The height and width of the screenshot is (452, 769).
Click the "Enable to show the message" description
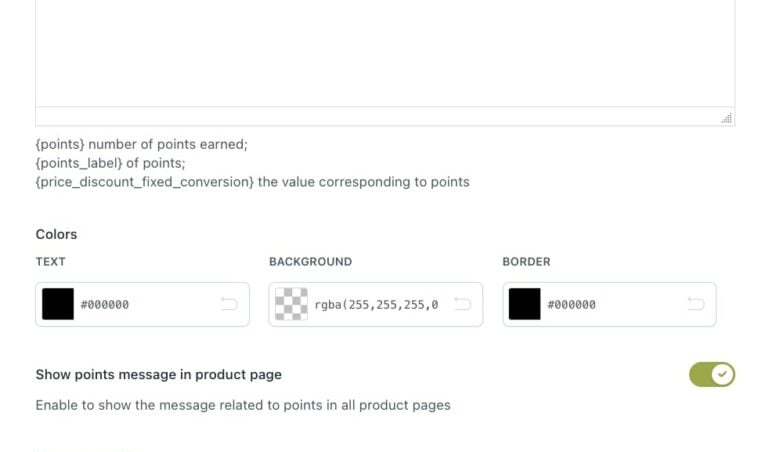[243, 405]
